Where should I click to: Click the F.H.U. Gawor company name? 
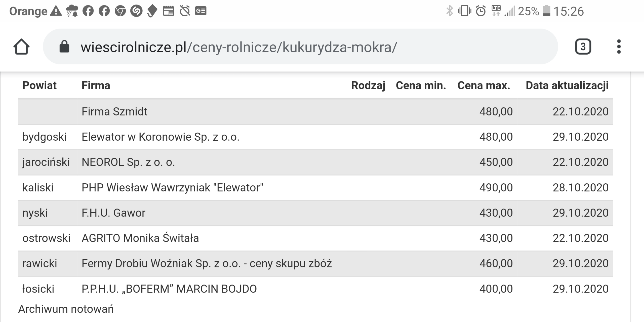[113, 213]
